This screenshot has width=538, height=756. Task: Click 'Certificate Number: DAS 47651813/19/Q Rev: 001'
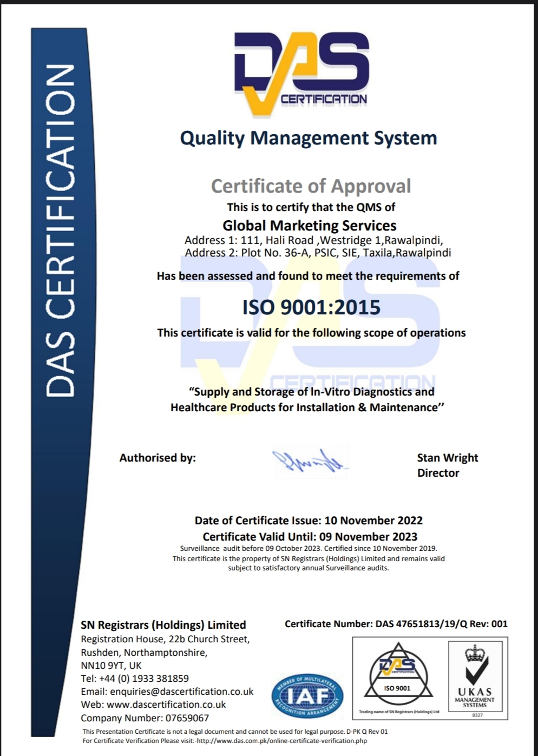[x=396, y=624]
